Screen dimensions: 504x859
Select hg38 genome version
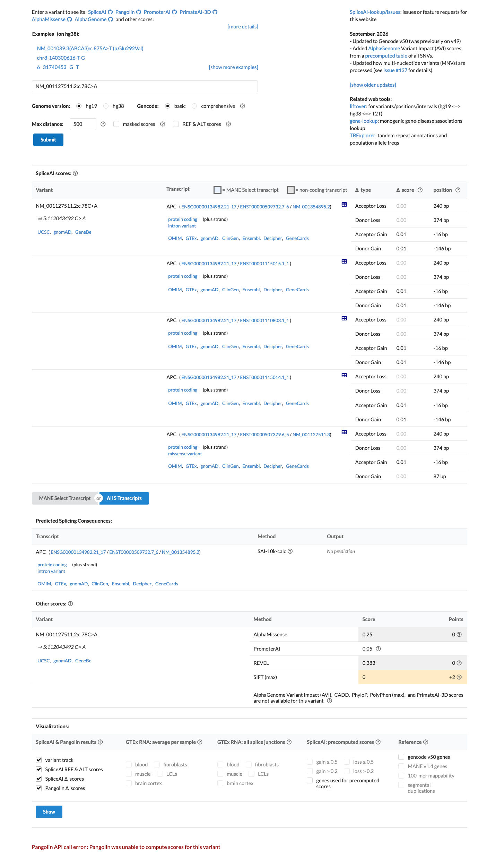[106, 106]
